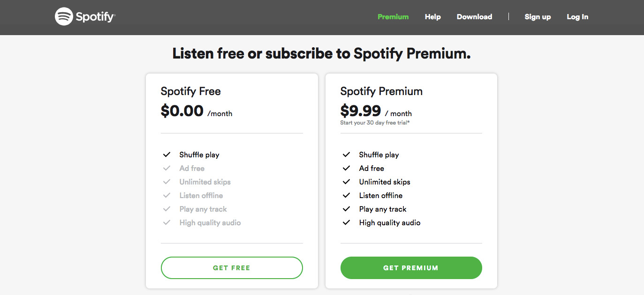Click the Spotify logo icon
The width and height of the screenshot is (644, 295).
click(x=64, y=17)
